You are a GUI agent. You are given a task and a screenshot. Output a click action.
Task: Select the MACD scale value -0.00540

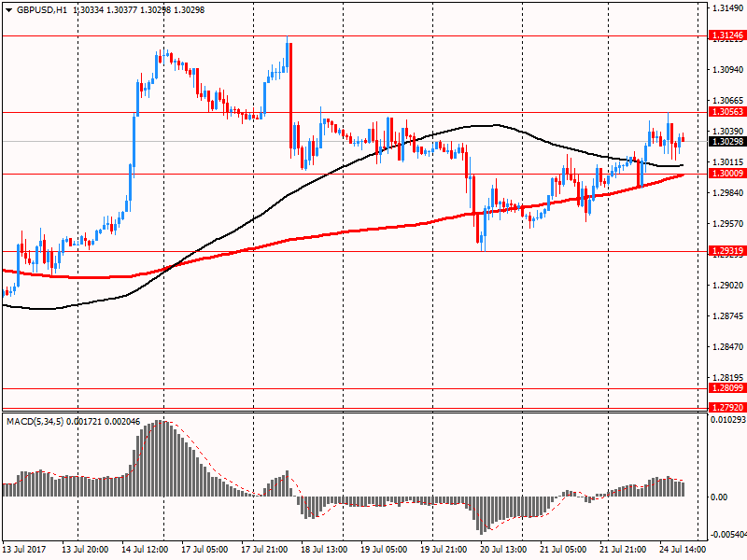pos(728,535)
